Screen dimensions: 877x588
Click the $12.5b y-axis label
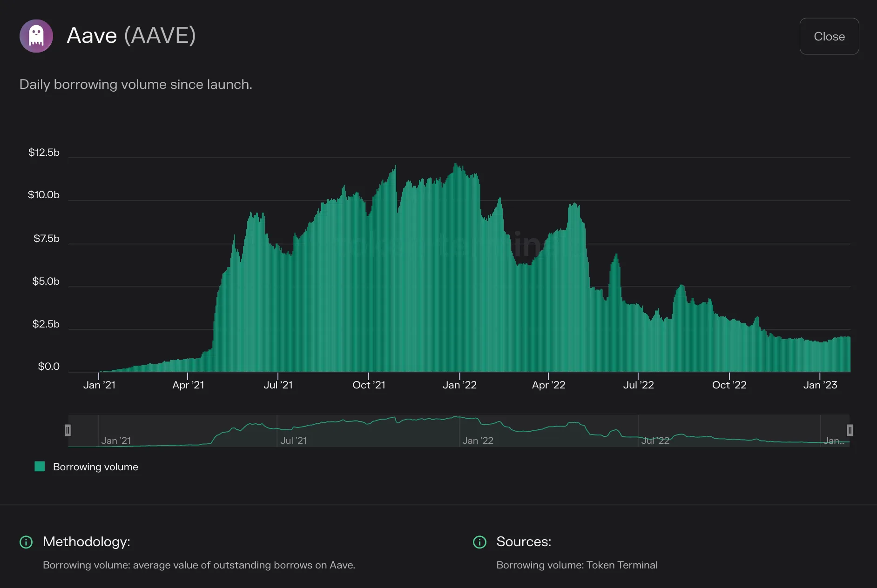click(44, 152)
